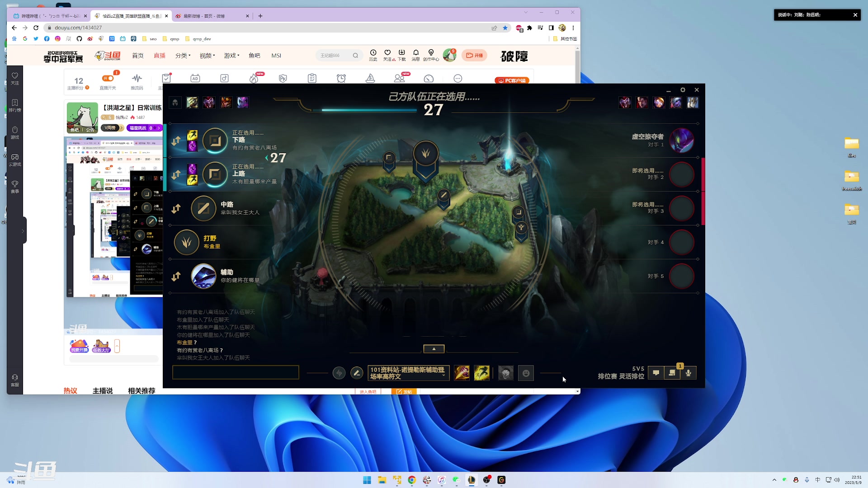Click the 虚空掠夺者 enemy champion portrait
The height and width of the screenshot is (488, 868).
click(681, 141)
